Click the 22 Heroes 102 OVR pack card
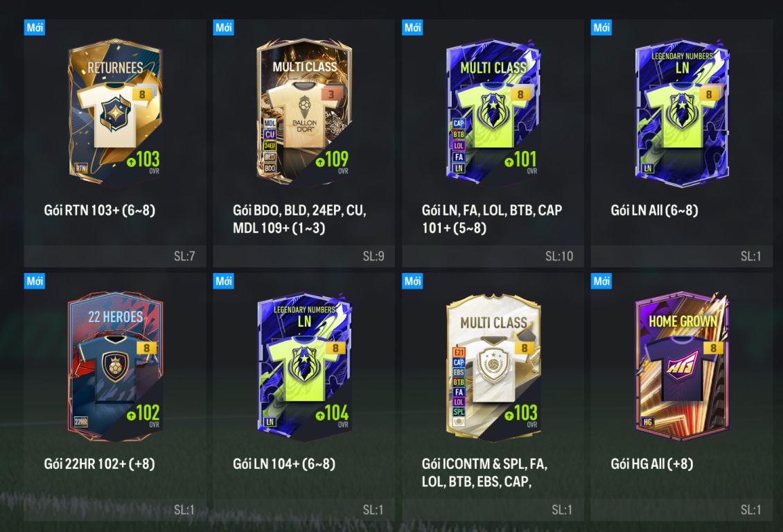This screenshot has width=783, height=532. pos(115,367)
